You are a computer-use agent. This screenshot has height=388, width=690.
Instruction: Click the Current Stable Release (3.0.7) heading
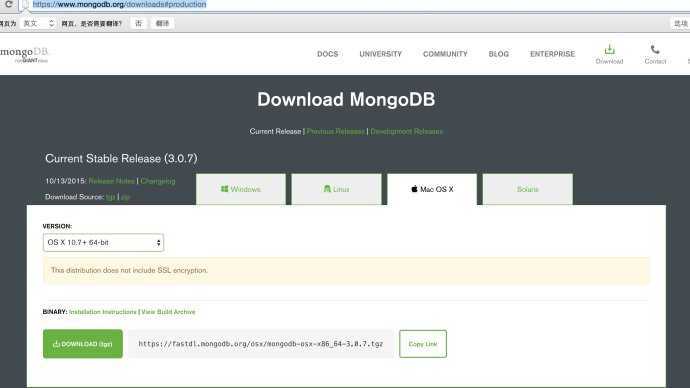click(x=121, y=158)
